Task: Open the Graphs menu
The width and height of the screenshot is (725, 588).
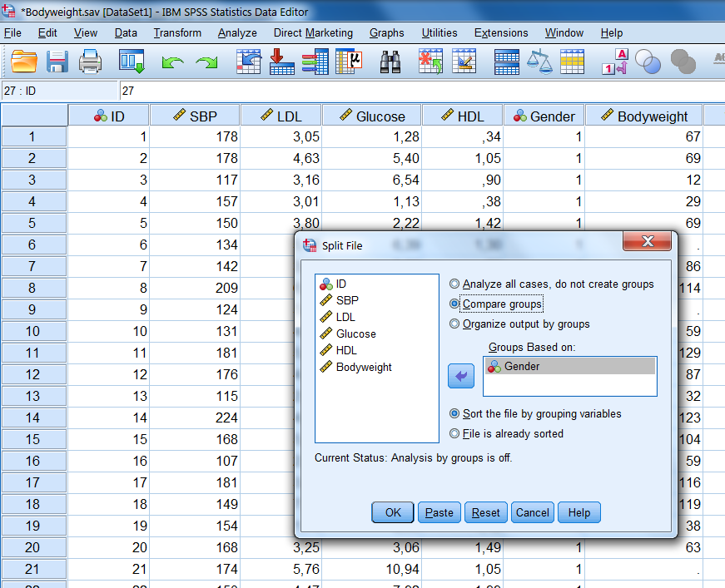Action: 386,33
